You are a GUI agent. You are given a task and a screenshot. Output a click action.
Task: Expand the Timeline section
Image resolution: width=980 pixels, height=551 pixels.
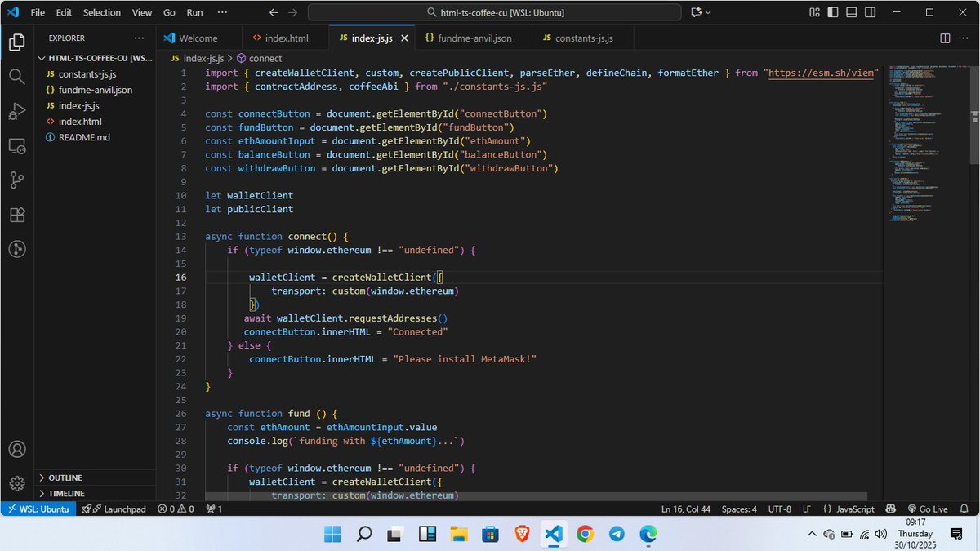(x=96, y=494)
